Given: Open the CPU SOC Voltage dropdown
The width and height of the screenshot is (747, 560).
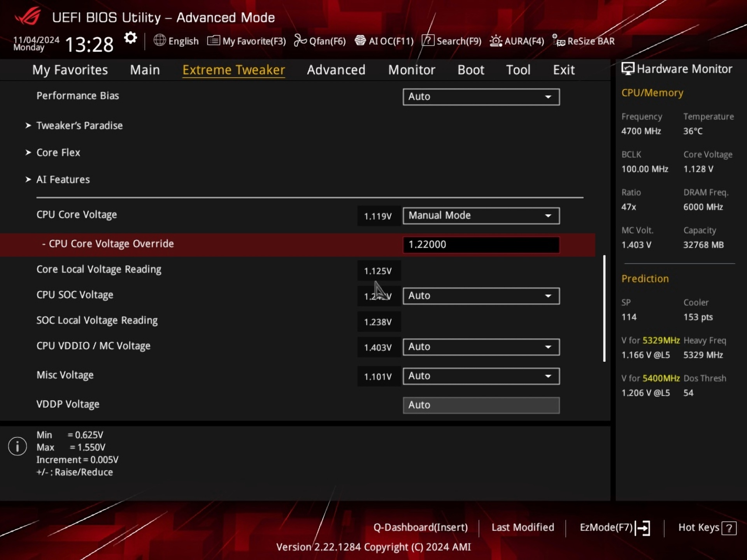Looking at the screenshot, I should coord(481,296).
